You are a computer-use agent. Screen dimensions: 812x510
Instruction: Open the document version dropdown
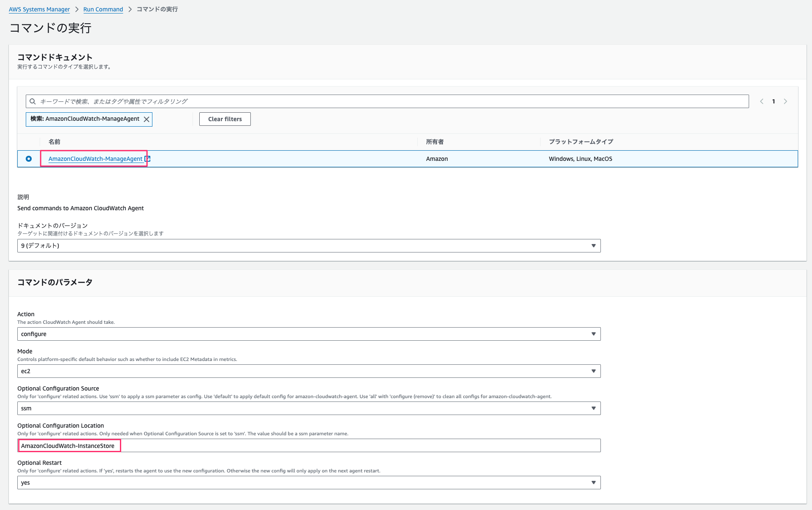tap(309, 246)
